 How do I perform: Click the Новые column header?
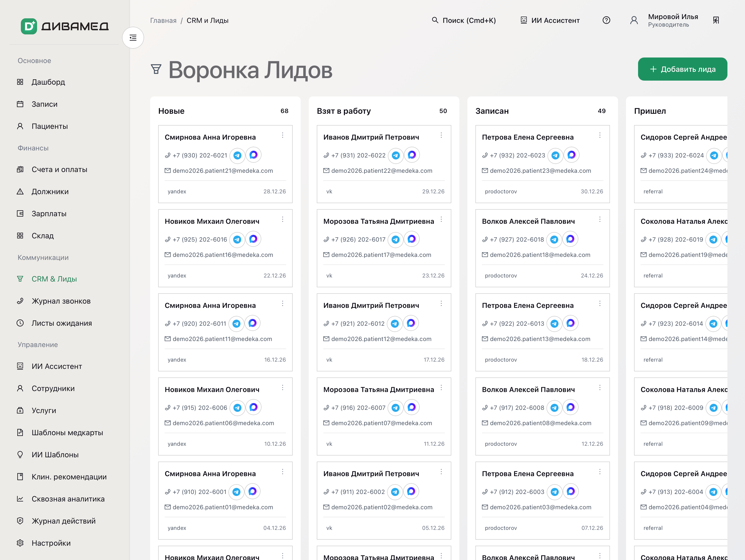171,111
